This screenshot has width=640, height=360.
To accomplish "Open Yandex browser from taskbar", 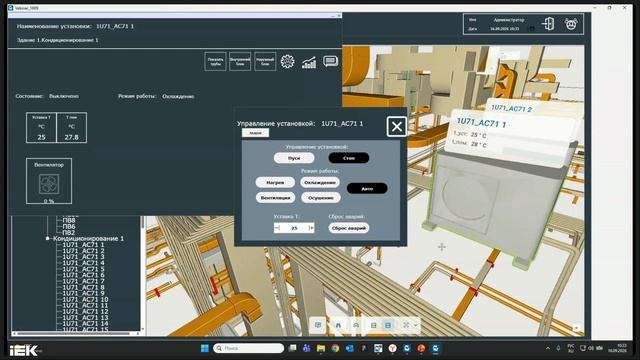I will point(392,348).
